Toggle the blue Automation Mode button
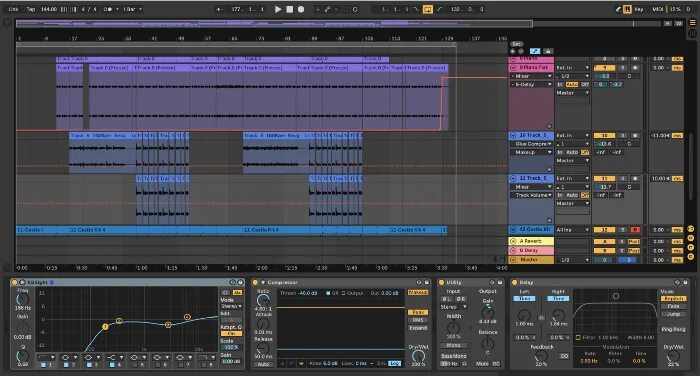700x376 pixels. [535, 51]
